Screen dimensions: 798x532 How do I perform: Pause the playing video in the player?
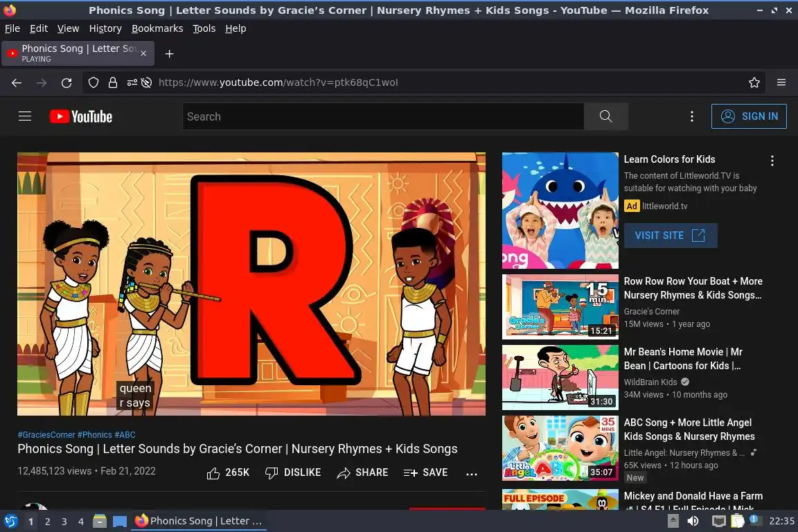pyautogui.click(x=251, y=283)
